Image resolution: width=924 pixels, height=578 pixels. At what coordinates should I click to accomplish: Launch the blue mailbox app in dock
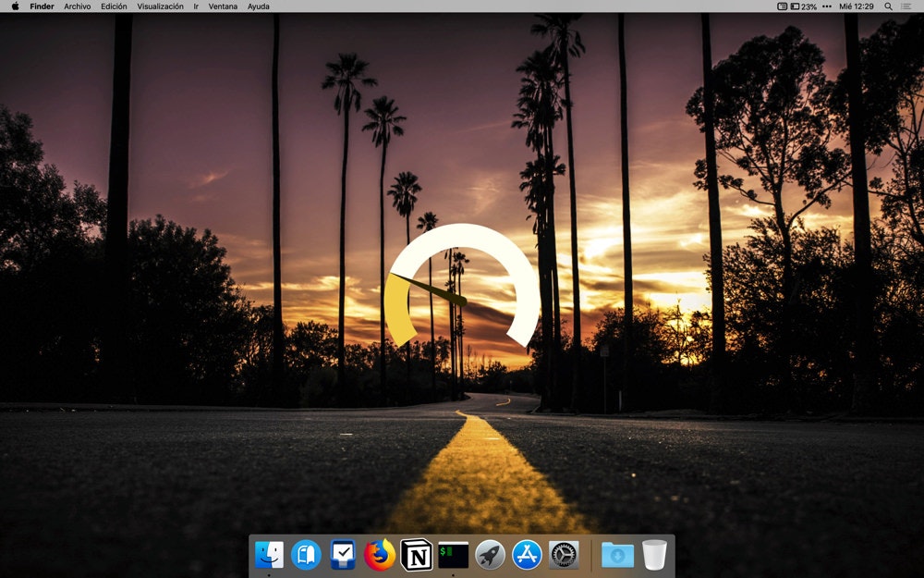click(306, 555)
